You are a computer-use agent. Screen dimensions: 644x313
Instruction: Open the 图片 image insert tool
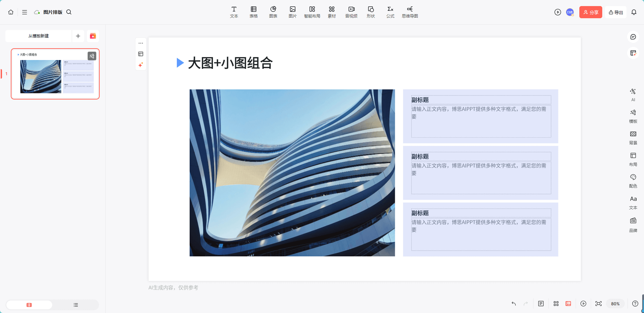[292, 12]
